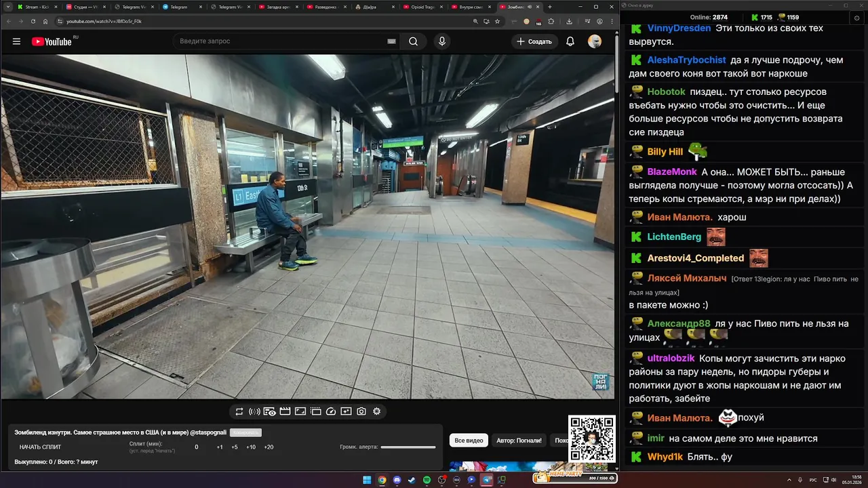Select the Автор: Погнали! chip
The height and width of the screenshot is (488, 868).
pos(519,441)
